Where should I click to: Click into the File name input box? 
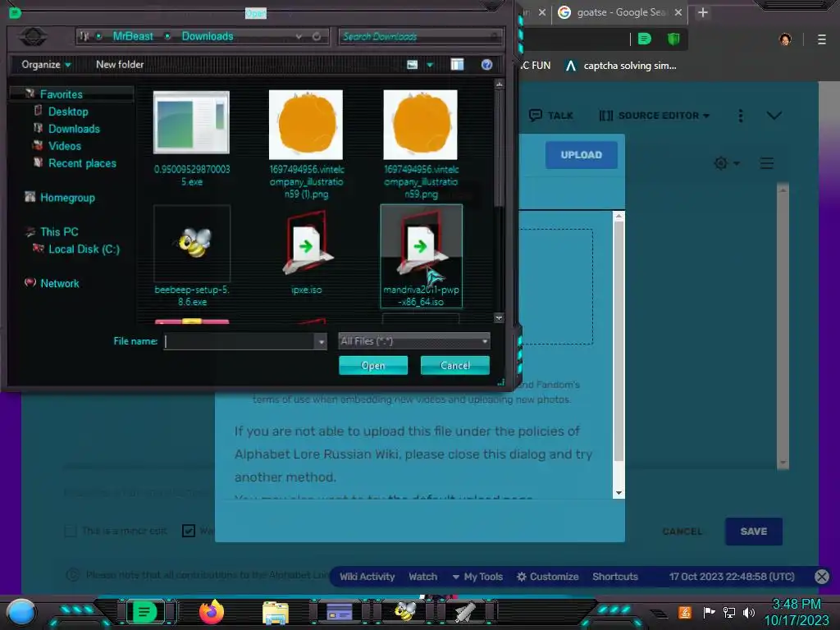coord(240,341)
